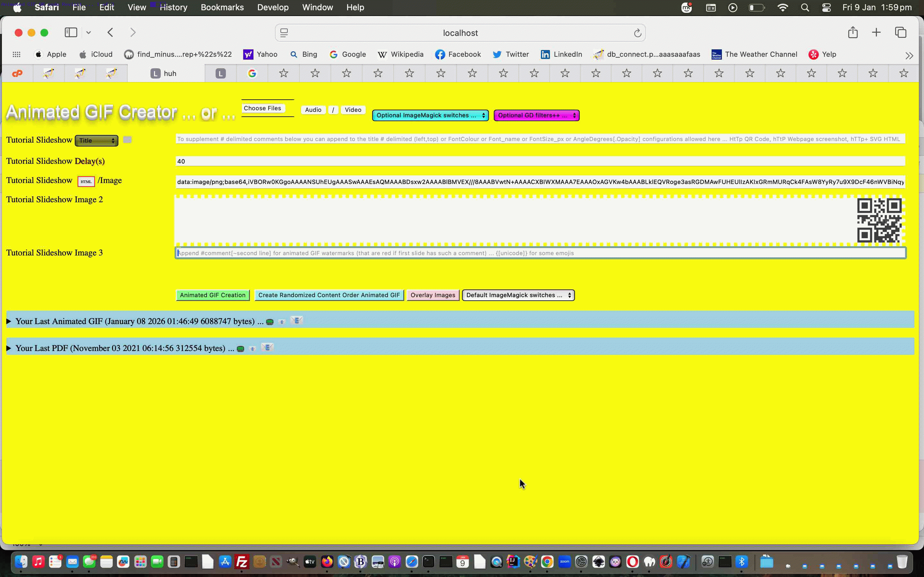Open the Develop menu
Viewport: 924px width, 577px height.
coord(273,7)
